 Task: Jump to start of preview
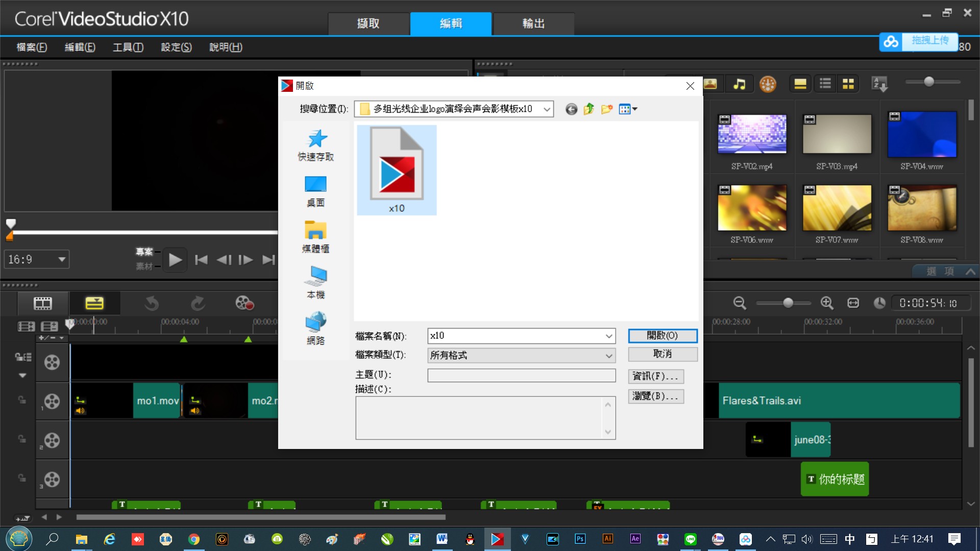coord(201,260)
